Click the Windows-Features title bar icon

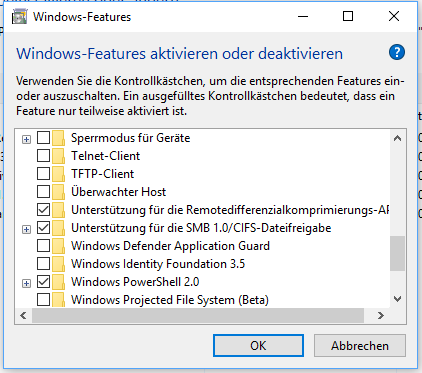pos(19,17)
